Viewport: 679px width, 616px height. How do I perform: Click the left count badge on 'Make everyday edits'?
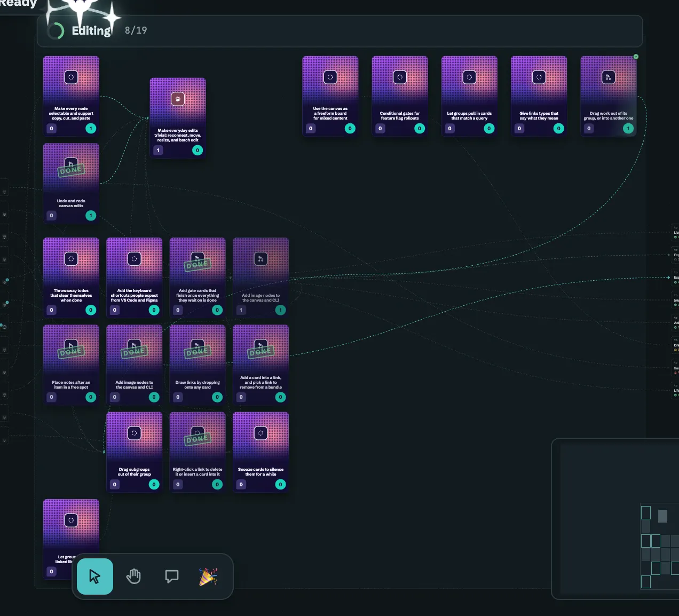point(158,151)
